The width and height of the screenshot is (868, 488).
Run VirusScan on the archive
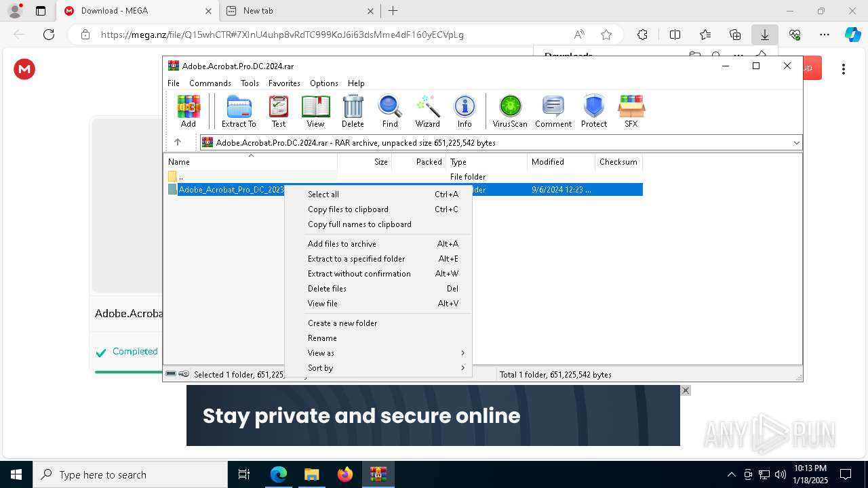coord(510,111)
